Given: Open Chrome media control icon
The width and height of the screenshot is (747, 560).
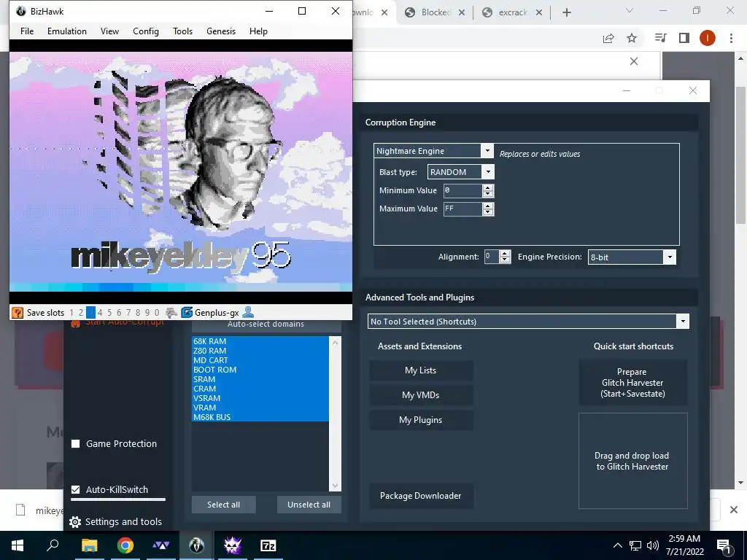Looking at the screenshot, I should coord(660,38).
